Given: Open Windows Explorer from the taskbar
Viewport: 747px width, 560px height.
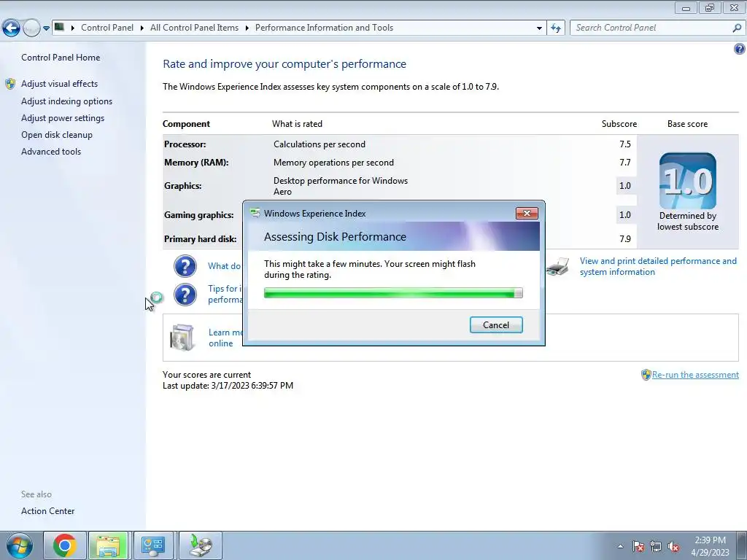Looking at the screenshot, I should click(x=109, y=545).
